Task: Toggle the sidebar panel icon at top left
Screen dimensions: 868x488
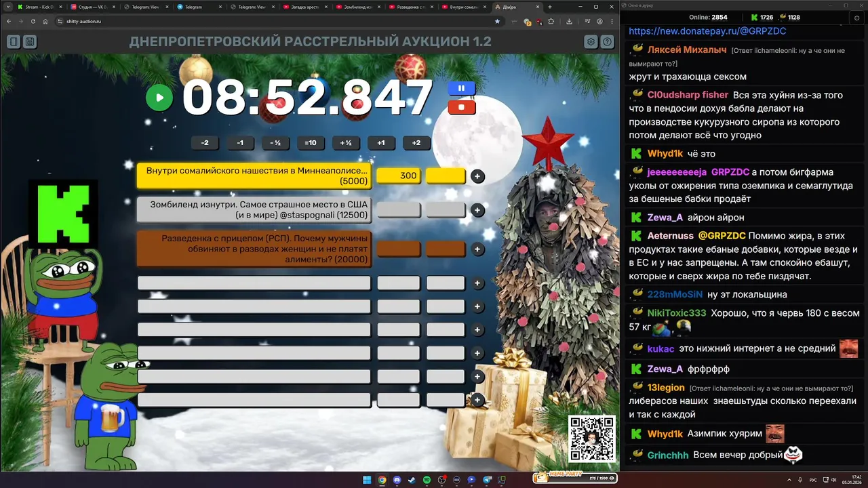Action: point(14,41)
